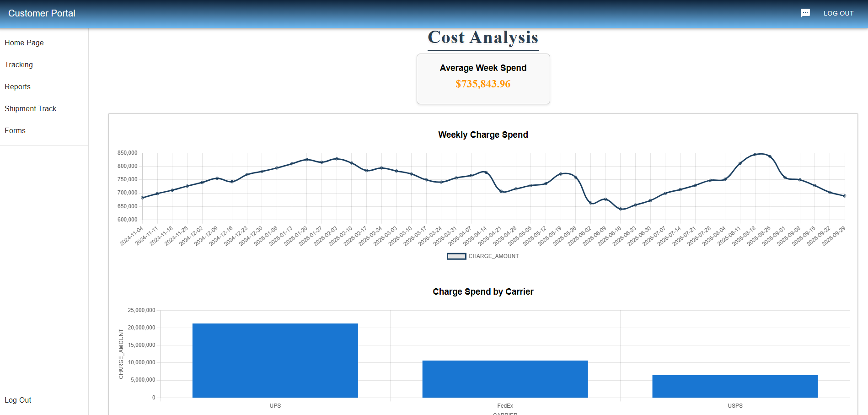Click LOG OUT in top bar
Image resolution: width=868 pixels, height=415 pixels.
(x=838, y=13)
